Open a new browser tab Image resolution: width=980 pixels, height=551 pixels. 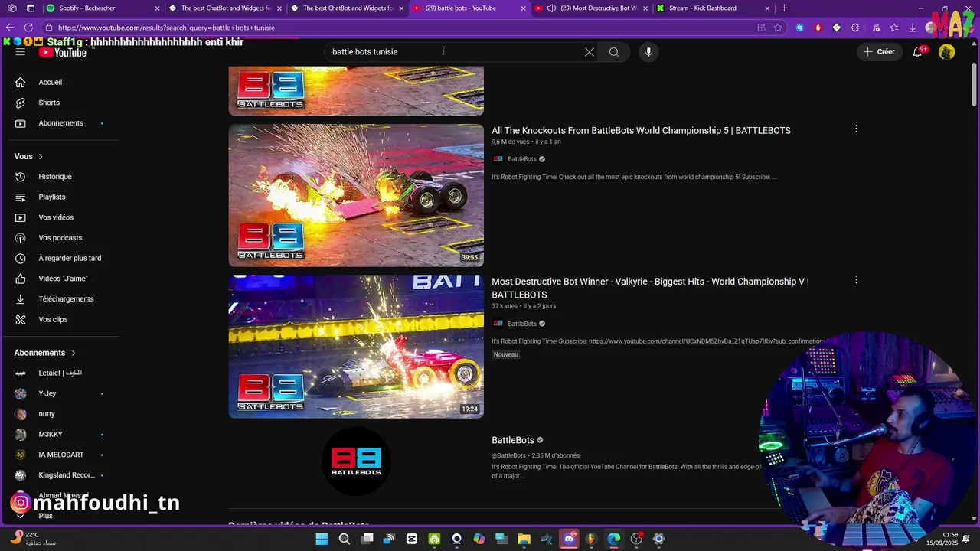[784, 8]
